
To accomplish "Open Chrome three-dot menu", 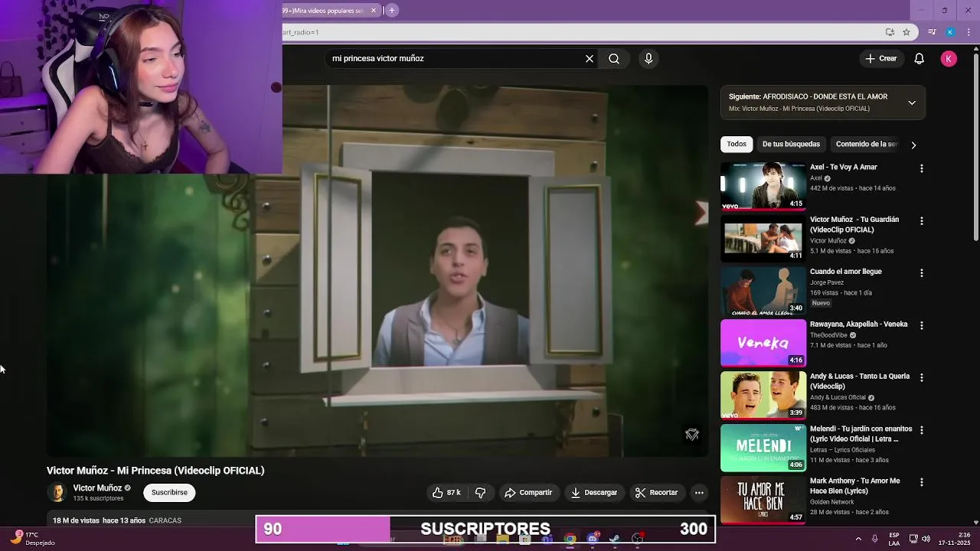I will 969,32.
